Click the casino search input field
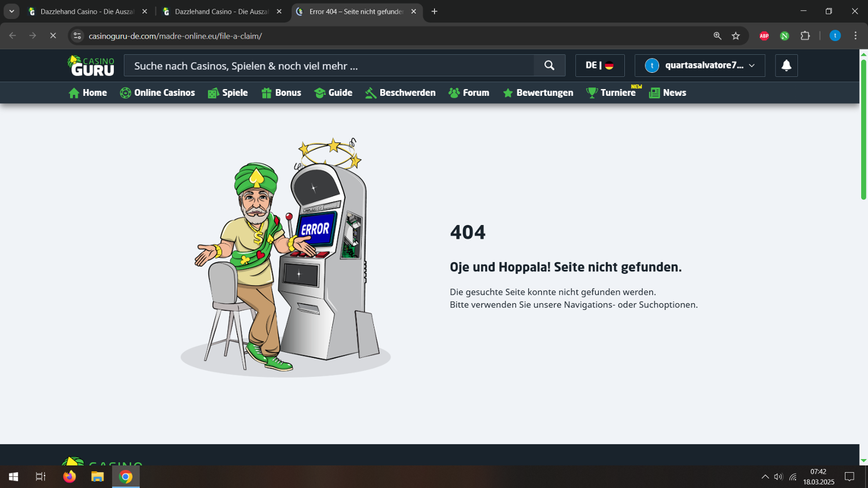 330,66
